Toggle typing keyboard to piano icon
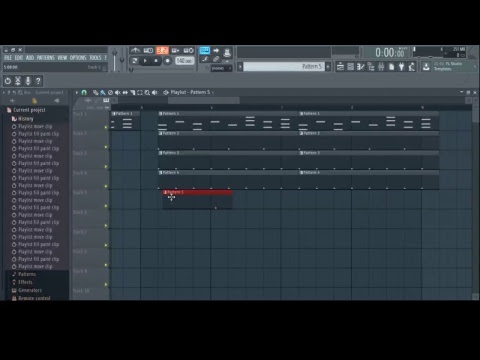This screenshot has width=480, height=360. click(x=205, y=50)
